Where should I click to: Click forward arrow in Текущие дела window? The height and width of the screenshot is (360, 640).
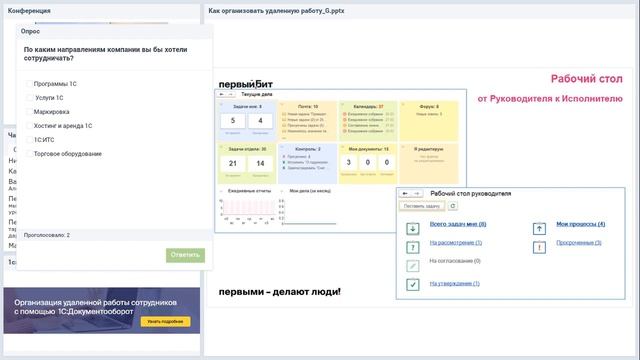(x=230, y=94)
